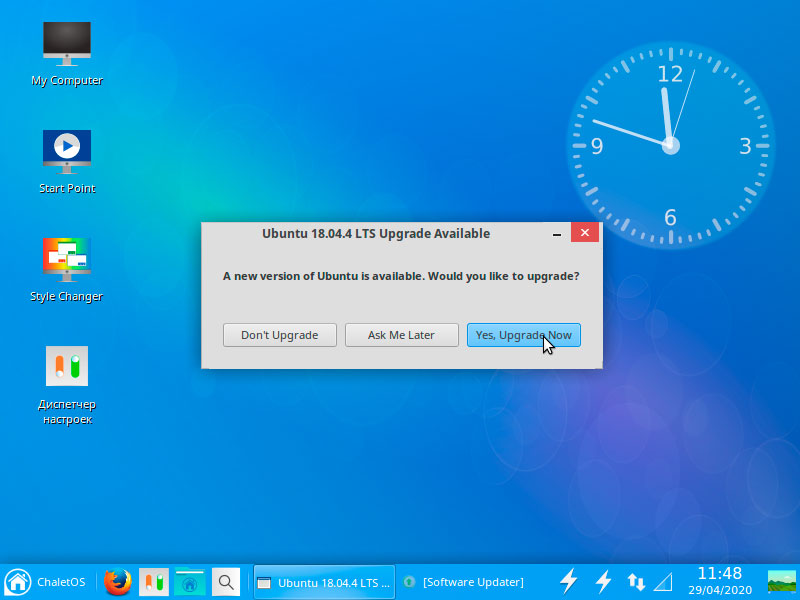Switch to Ubuntu 18.04.4 LTS taskbar window
This screenshot has height=600, width=800.
pyautogui.click(x=323, y=581)
